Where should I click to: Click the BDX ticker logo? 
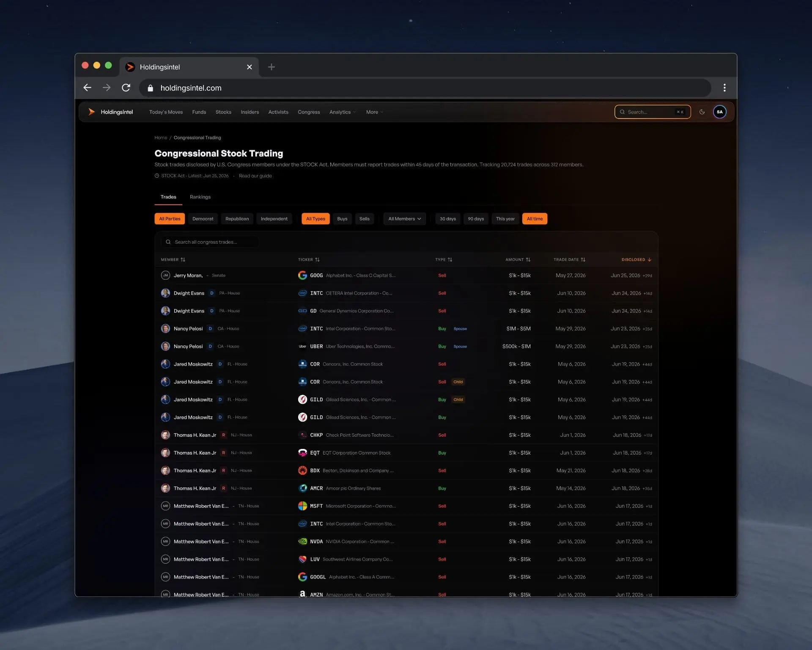302,471
